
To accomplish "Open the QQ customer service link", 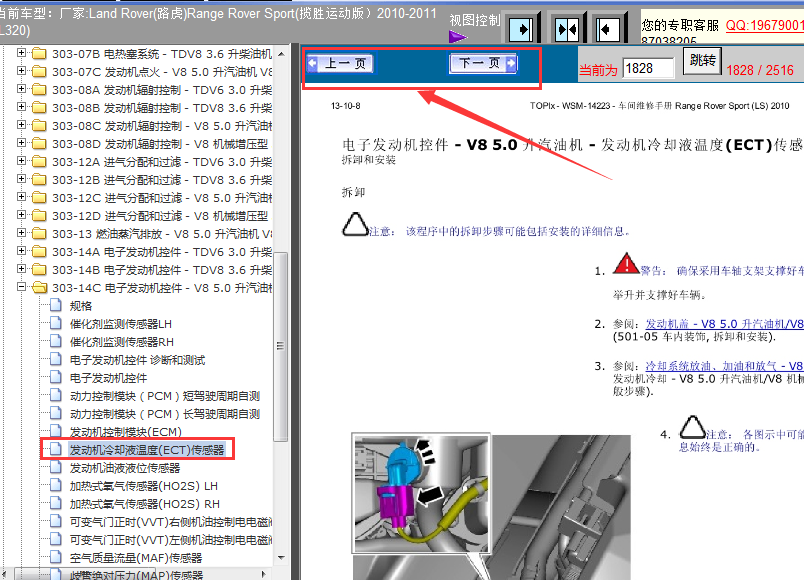I will pos(765,25).
